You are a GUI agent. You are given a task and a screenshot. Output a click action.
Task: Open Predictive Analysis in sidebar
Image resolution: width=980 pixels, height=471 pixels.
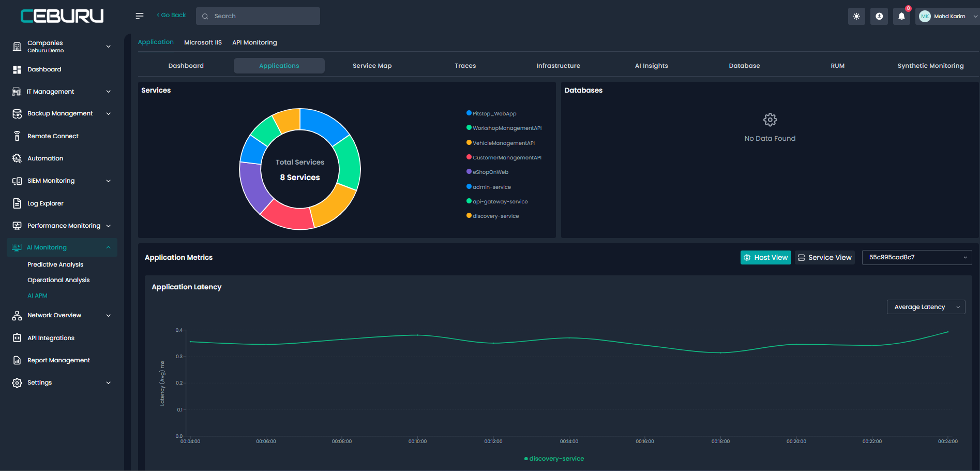point(55,264)
